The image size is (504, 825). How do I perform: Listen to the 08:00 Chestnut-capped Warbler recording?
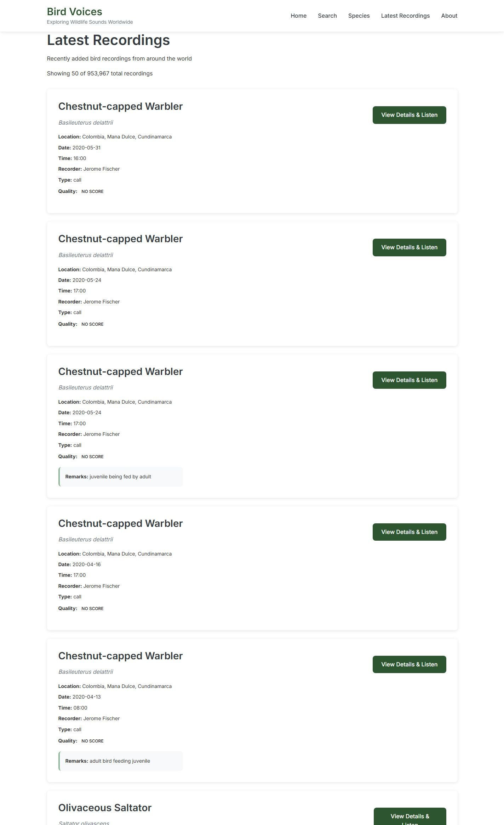[x=409, y=664]
